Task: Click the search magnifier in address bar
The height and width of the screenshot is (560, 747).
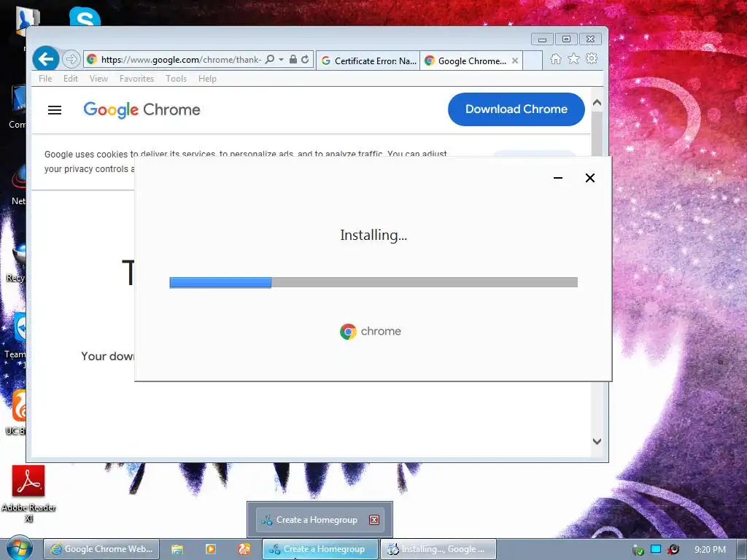Action: pos(270,60)
